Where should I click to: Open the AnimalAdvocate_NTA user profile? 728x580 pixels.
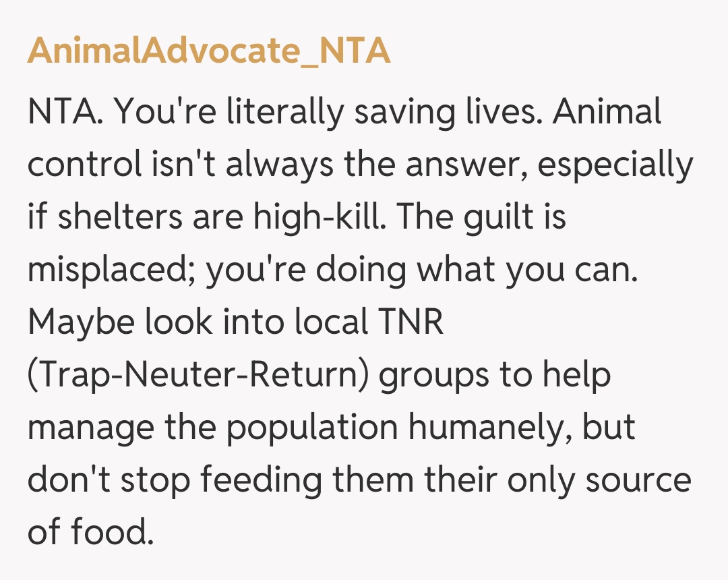click(208, 51)
